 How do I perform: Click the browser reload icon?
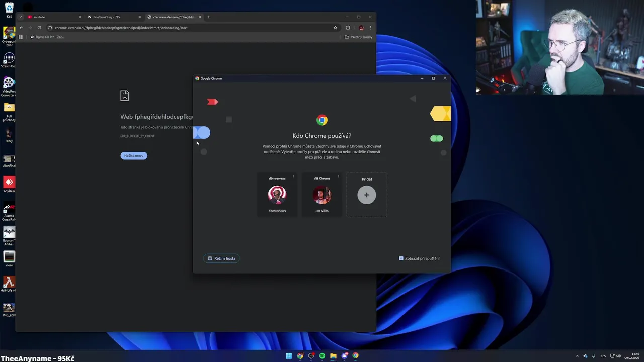click(39, 28)
